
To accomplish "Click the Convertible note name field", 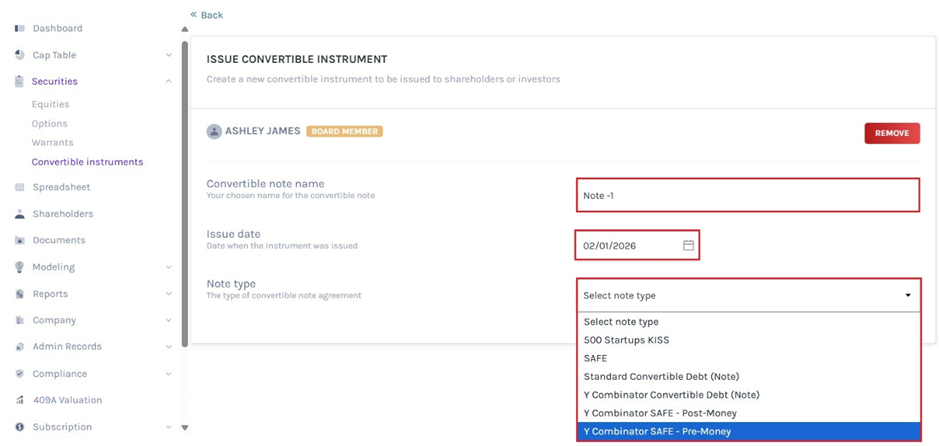I will pyautogui.click(x=748, y=195).
